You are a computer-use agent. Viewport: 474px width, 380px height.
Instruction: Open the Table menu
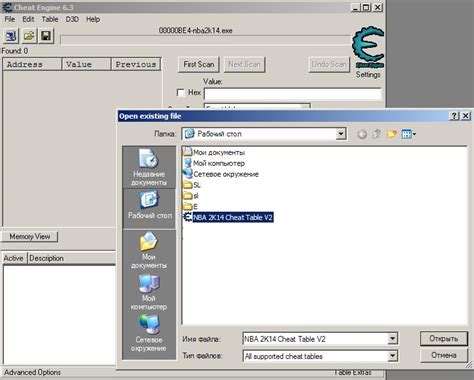coord(50,19)
